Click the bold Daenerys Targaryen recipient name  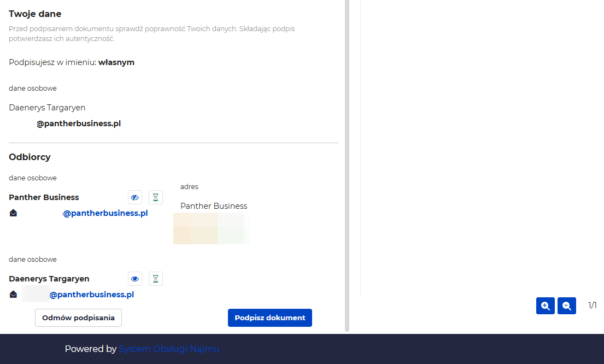click(49, 279)
